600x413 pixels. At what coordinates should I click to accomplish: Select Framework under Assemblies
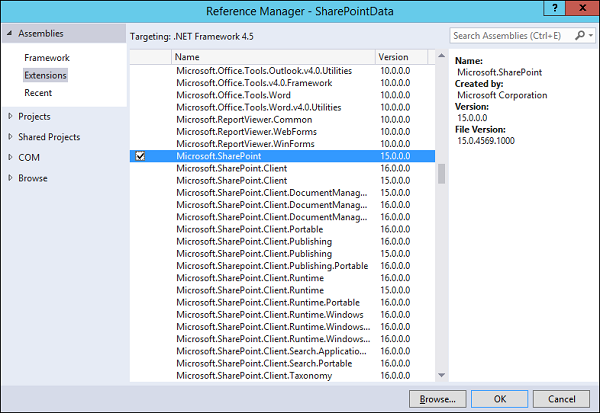click(x=47, y=58)
